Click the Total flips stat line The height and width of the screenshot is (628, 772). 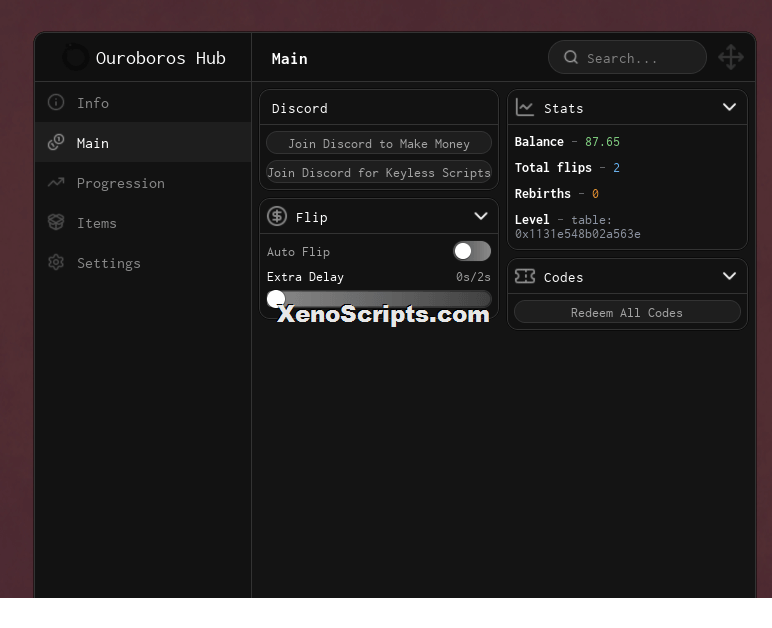tap(567, 167)
